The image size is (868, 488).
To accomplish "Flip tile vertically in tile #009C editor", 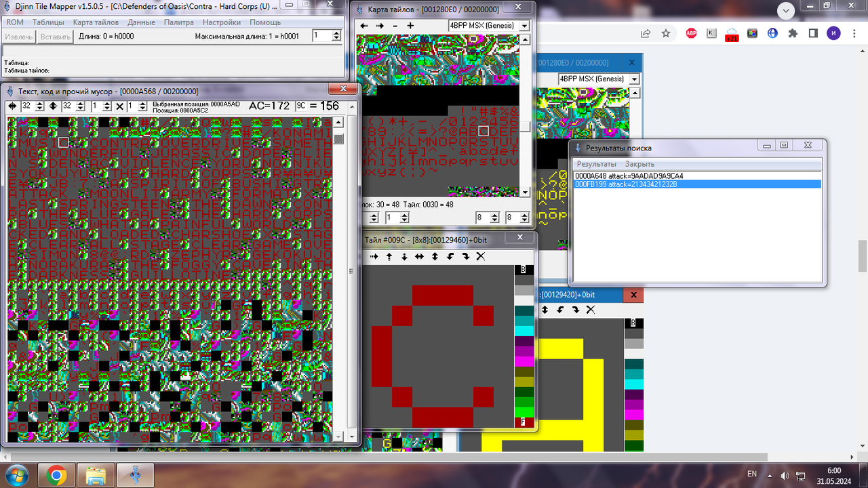I will [435, 256].
